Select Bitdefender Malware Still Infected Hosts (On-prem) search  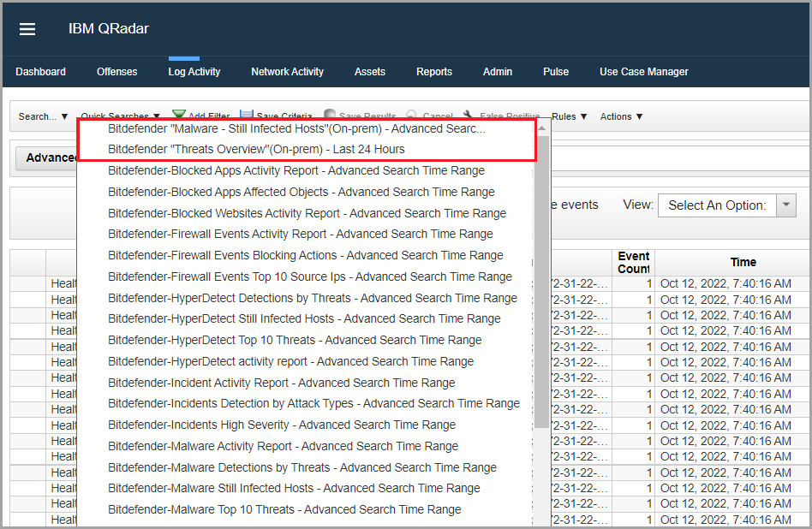[x=296, y=129]
